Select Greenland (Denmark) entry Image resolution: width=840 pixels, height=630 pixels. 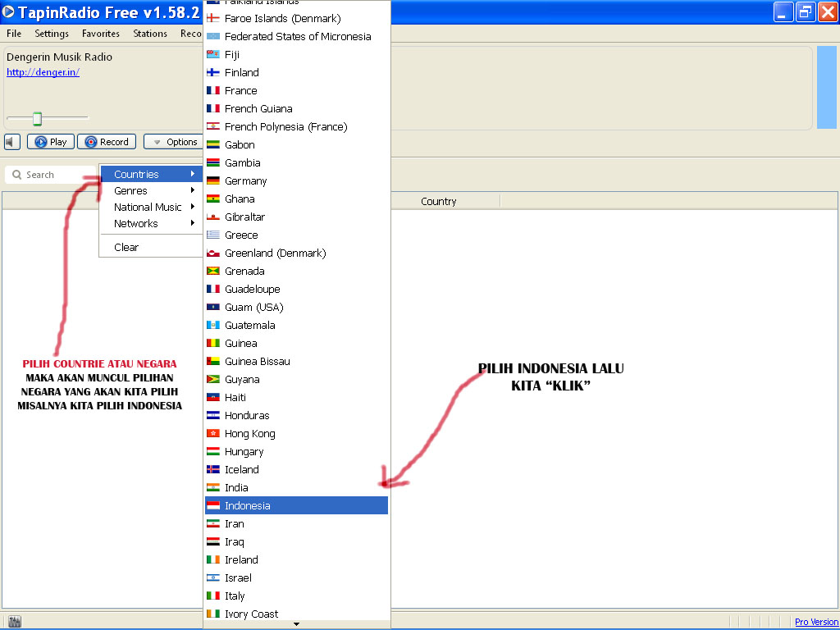tap(296, 253)
